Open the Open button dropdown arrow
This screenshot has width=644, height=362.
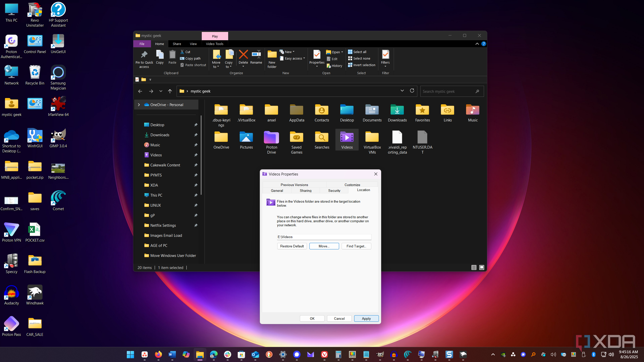pos(342,52)
